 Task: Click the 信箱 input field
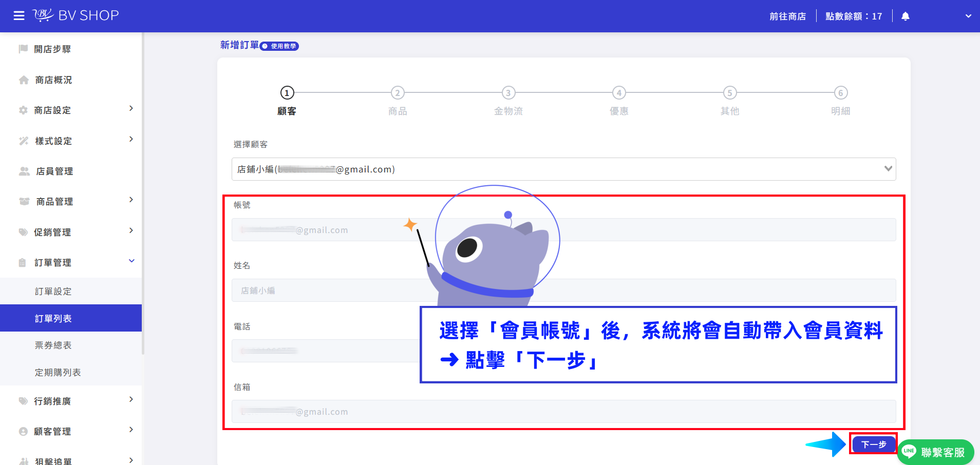point(564,412)
